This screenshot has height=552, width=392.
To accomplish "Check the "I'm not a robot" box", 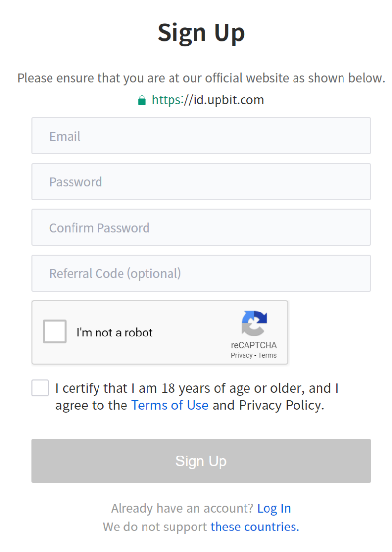I will click(x=54, y=332).
